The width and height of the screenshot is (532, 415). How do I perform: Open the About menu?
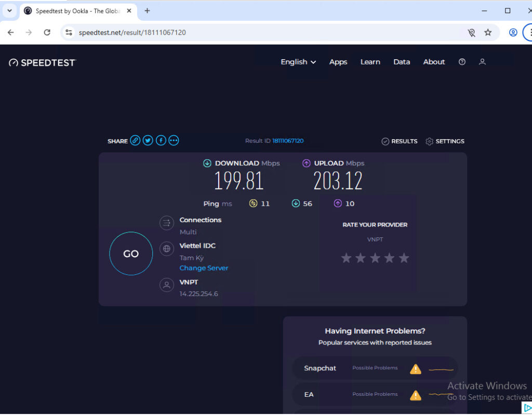[434, 62]
